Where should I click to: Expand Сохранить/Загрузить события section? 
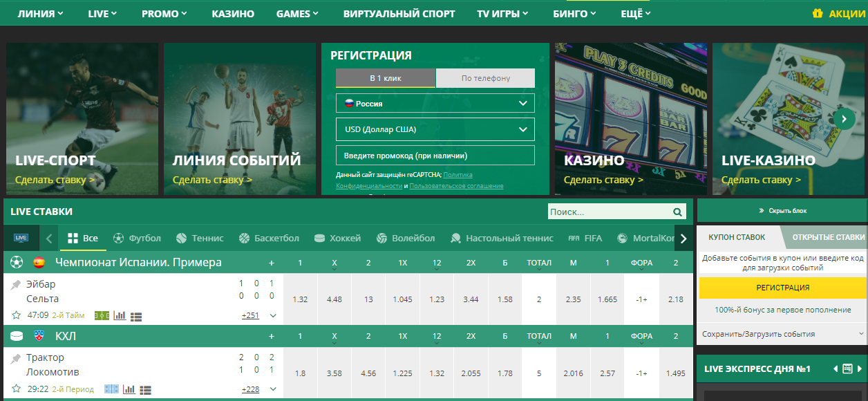click(782, 334)
